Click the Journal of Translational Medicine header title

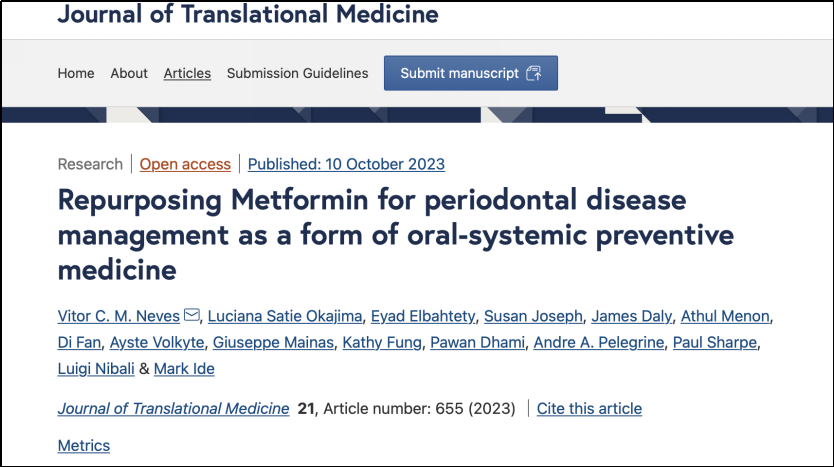pos(248,13)
